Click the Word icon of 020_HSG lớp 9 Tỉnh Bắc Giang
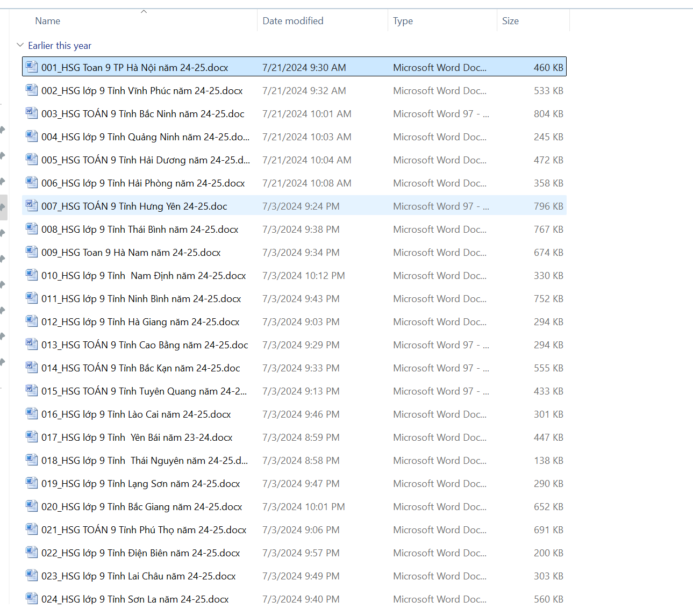693x616 pixels. (x=32, y=506)
